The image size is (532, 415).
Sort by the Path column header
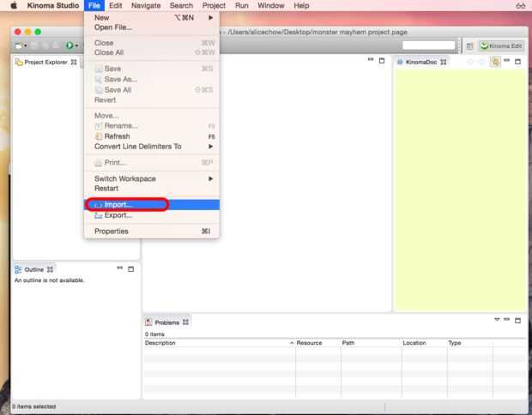(x=372, y=343)
